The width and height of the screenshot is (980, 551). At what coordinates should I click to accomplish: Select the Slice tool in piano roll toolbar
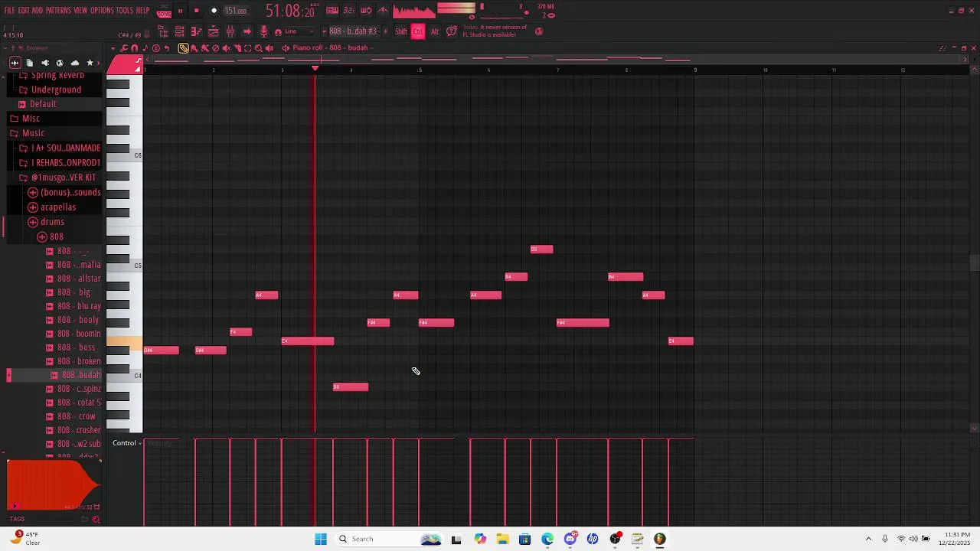click(x=237, y=48)
